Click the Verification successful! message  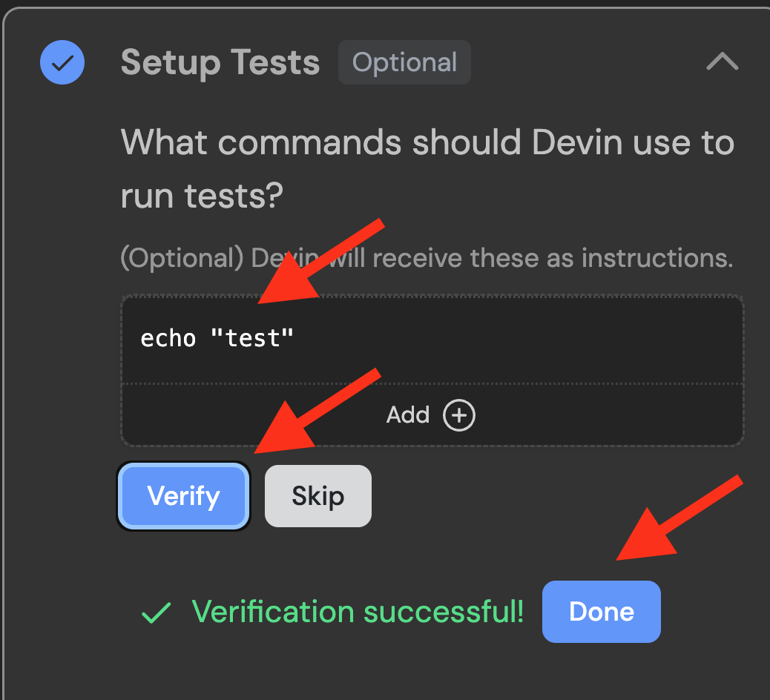(x=358, y=612)
